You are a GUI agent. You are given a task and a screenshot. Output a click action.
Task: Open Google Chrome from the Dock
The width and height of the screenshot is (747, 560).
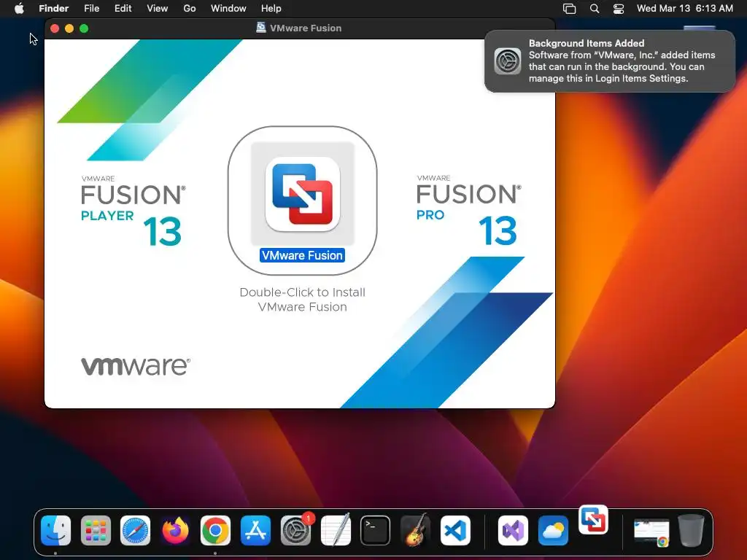click(215, 530)
